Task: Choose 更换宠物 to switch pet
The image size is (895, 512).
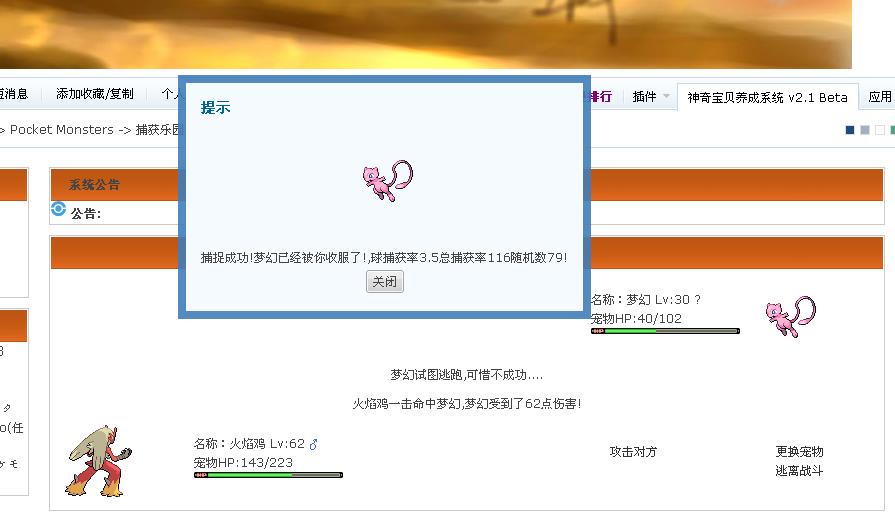Action: pos(799,451)
